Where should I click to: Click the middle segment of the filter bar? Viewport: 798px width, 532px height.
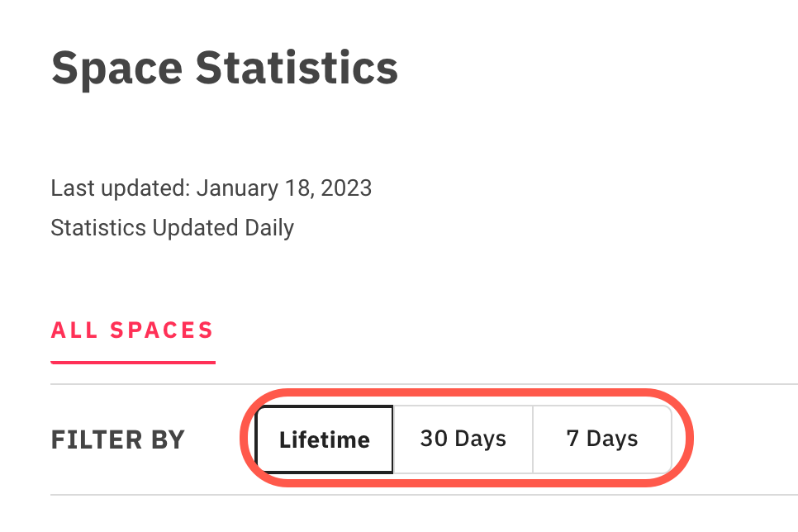[x=463, y=439]
